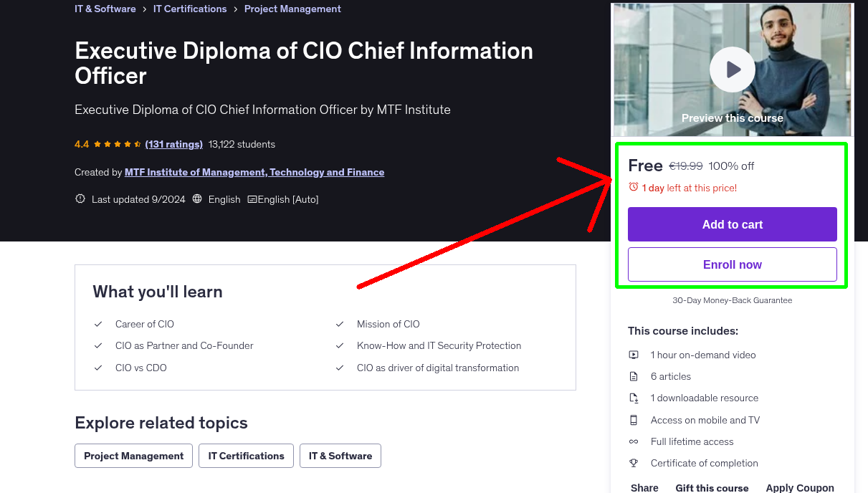Click the closed captions icon
The image size is (868, 493).
coord(252,199)
